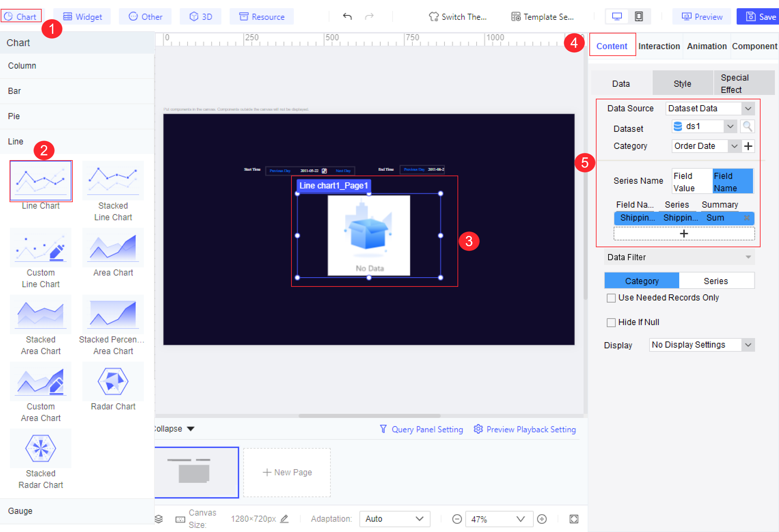Enable Hide If Null checkbox
The height and width of the screenshot is (532, 779).
point(611,322)
